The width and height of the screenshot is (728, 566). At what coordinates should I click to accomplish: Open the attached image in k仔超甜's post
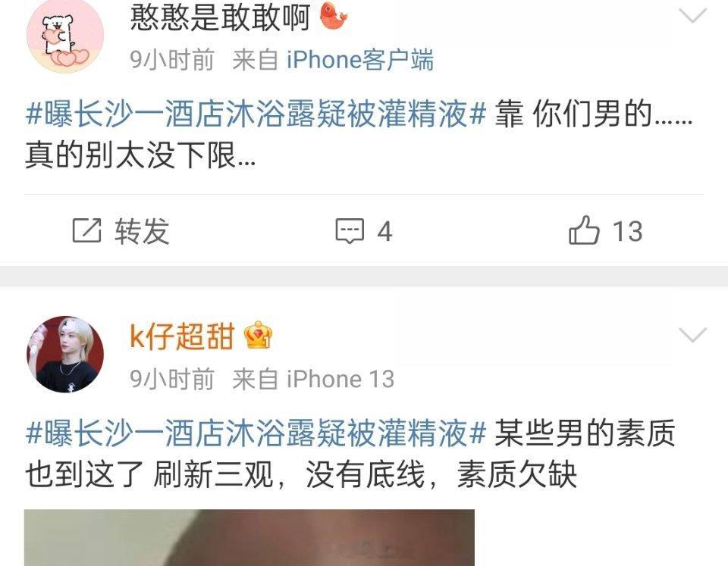249,538
